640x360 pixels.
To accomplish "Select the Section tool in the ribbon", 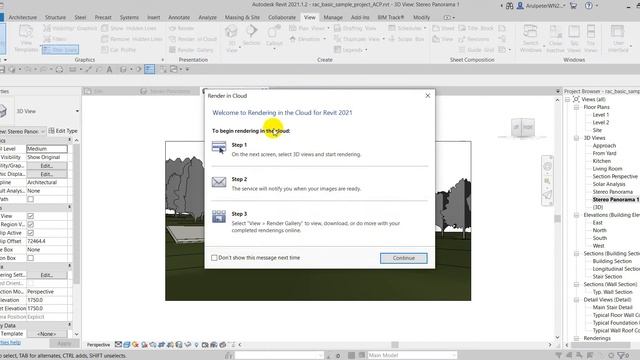I will pyautogui.click(x=251, y=35).
